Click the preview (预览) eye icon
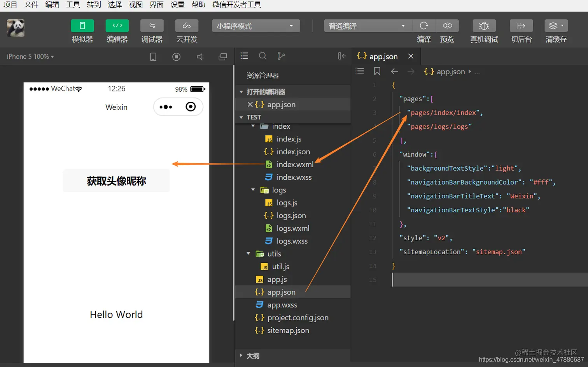Viewport: 588px width, 367px height. point(447,26)
